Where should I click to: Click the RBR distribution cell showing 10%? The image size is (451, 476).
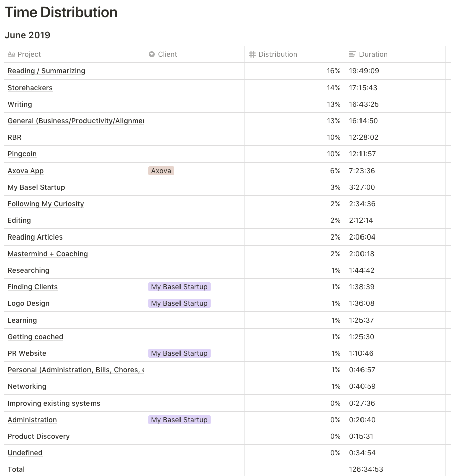click(334, 137)
